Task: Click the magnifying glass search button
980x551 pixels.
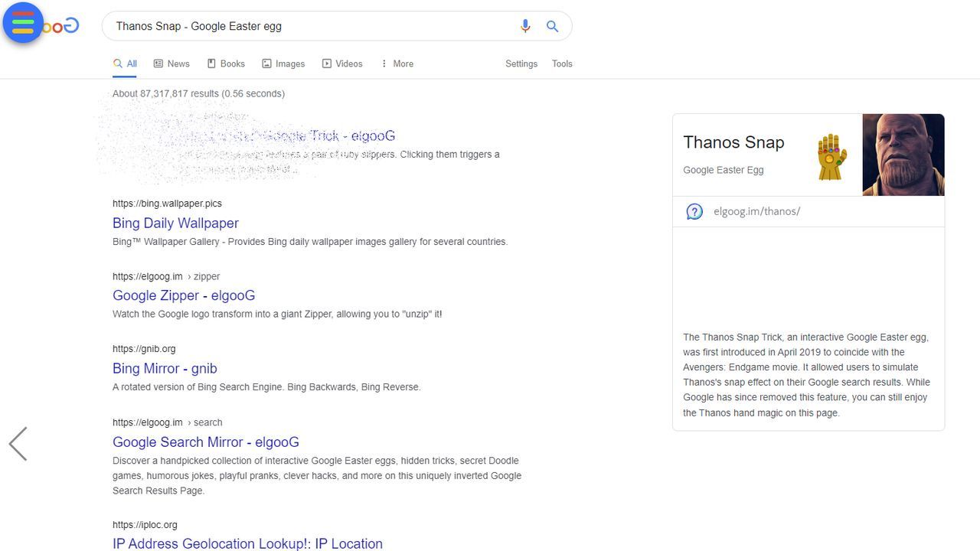Action: pyautogui.click(x=552, y=26)
